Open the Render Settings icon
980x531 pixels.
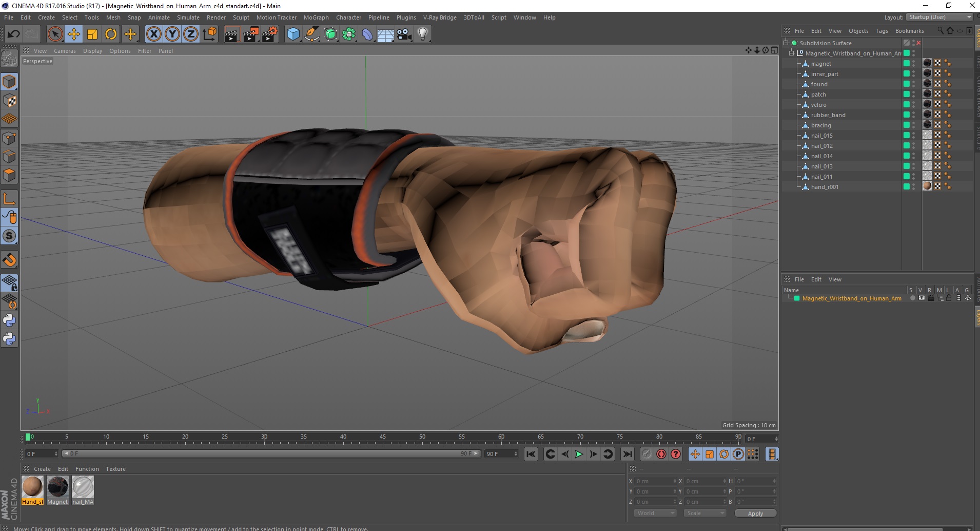[270, 34]
